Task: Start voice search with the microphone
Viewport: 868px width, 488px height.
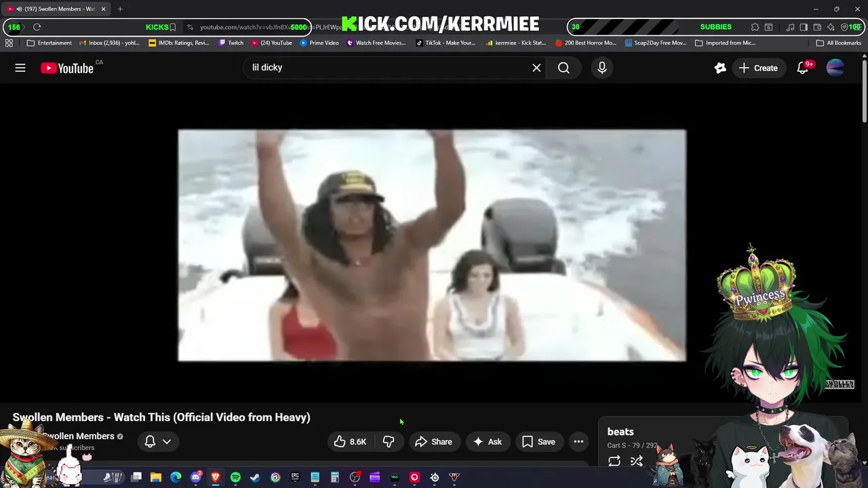Action: (x=602, y=68)
